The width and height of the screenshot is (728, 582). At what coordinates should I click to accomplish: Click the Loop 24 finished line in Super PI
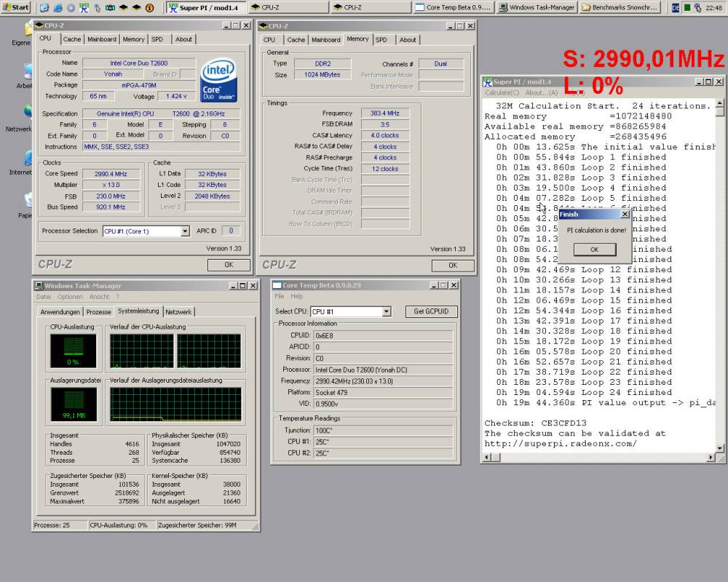[584, 392]
